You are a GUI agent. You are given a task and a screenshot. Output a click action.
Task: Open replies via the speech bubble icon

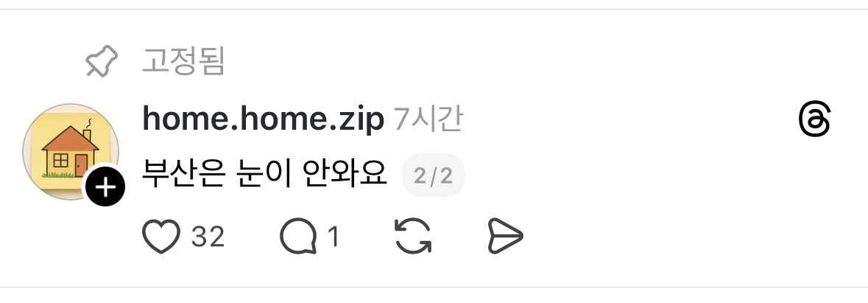pos(299,237)
